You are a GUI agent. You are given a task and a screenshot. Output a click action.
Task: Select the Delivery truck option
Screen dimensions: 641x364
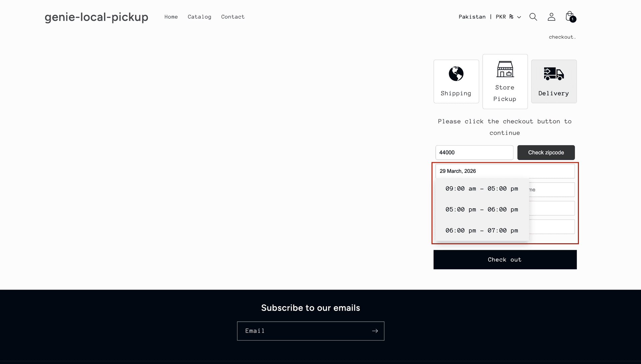(x=554, y=81)
